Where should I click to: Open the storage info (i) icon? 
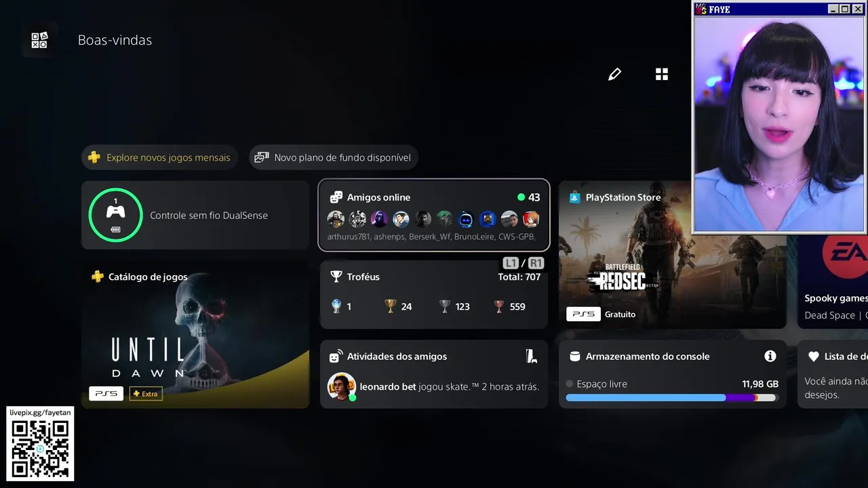pyautogui.click(x=770, y=356)
